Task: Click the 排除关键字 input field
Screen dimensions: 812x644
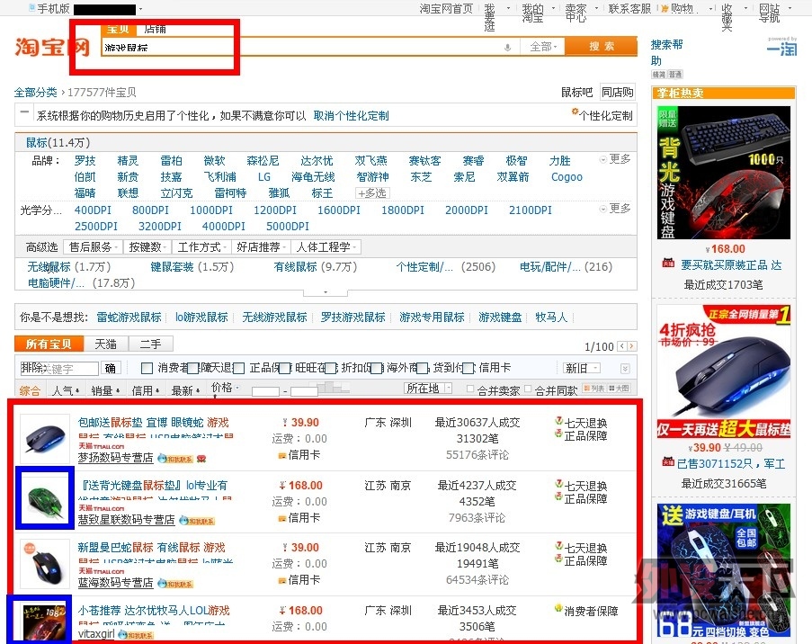Action: (x=59, y=369)
